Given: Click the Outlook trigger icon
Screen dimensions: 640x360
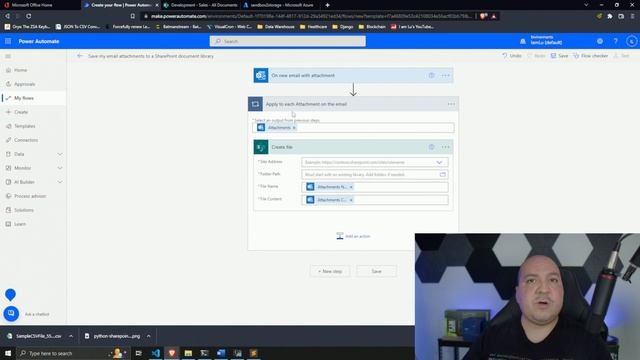Looking at the screenshot, I should [261, 76].
